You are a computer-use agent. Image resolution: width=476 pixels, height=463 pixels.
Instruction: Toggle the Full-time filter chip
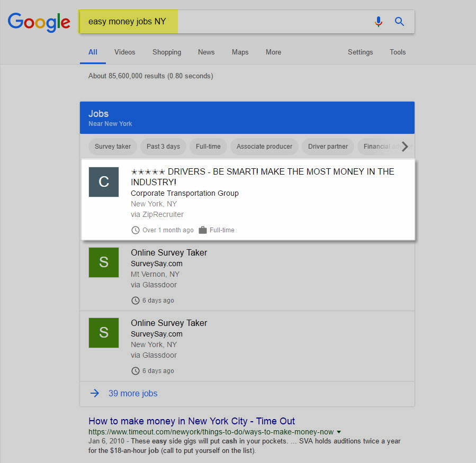(x=208, y=147)
